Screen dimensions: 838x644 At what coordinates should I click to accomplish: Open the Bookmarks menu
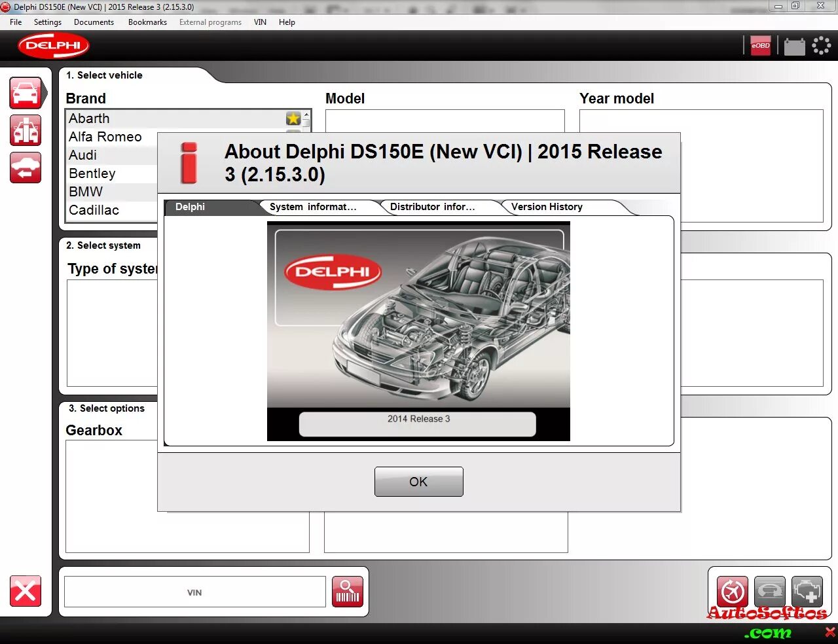click(147, 22)
